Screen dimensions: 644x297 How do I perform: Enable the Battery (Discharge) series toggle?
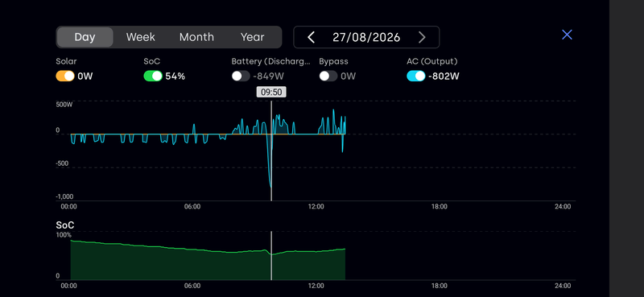coord(241,76)
